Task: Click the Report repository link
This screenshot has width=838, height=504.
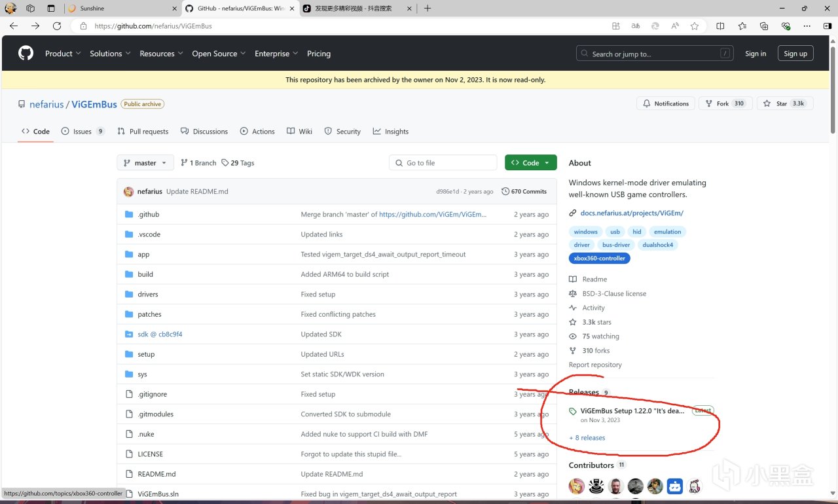Action: tap(595, 365)
